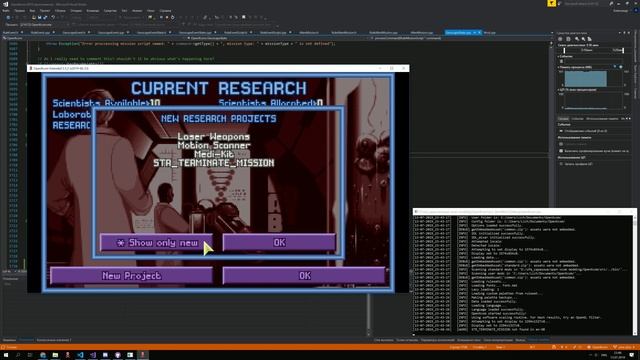Click the first icon in Diagnostic Tools toolbar
This screenshot has height=360, width=640.
click(x=560, y=39)
